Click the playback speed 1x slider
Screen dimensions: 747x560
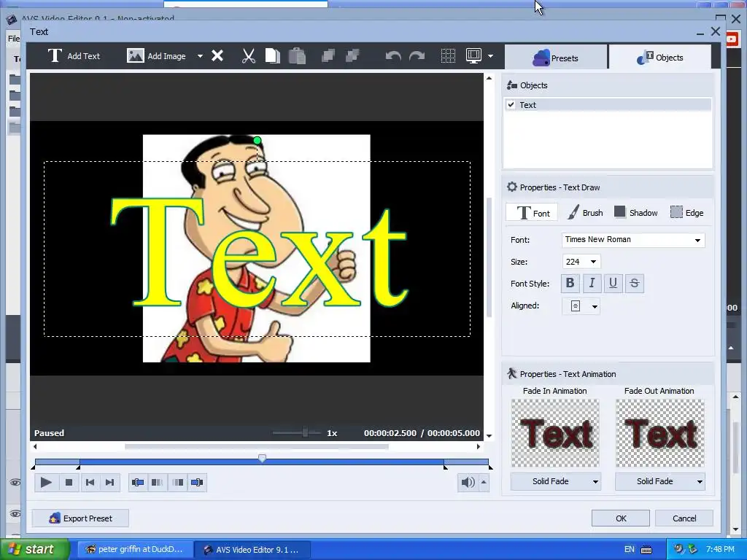pos(304,433)
